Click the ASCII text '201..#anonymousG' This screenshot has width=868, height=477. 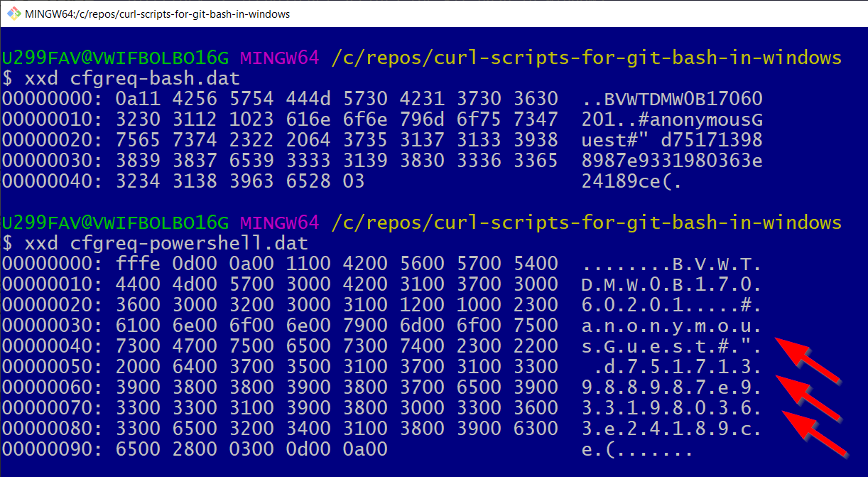(672, 119)
